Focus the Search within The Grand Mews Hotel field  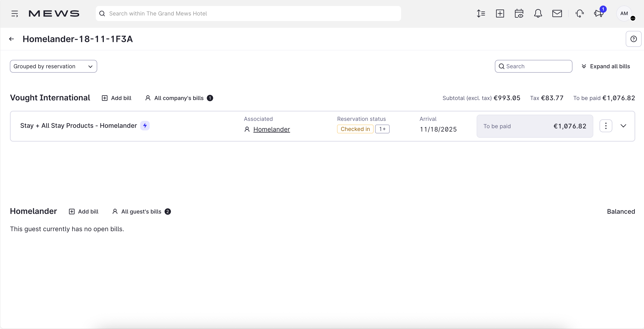click(x=248, y=13)
